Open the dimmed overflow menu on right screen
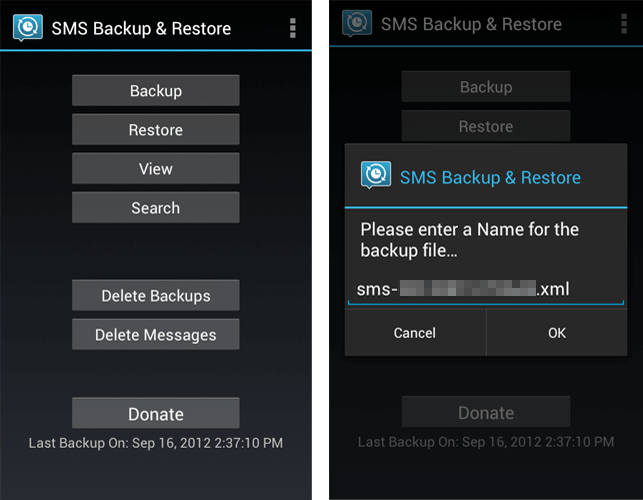Screen dimensions: 643x500 pyautogui.click(x=624, y=23)
